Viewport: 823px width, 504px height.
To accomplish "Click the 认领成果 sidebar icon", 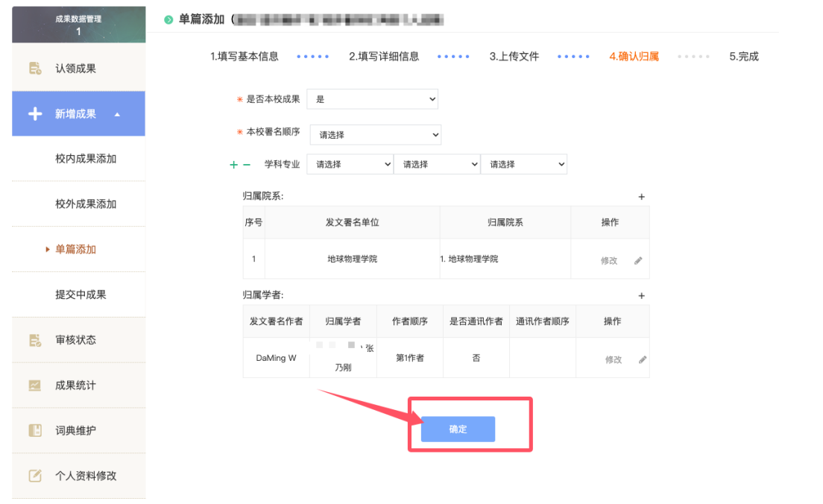I will (x=35, y=69).
